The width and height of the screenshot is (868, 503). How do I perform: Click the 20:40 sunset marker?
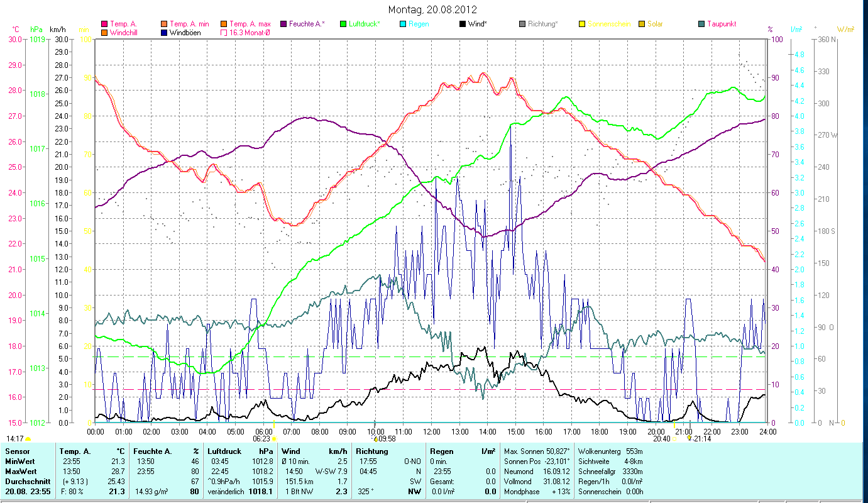coord(661,439)
